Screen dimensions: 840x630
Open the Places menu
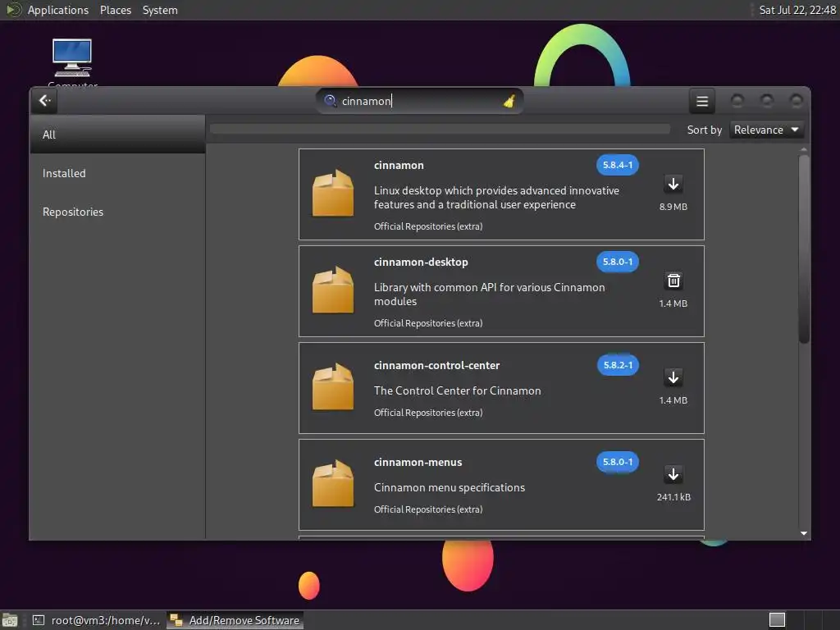[x=115, y=10]
